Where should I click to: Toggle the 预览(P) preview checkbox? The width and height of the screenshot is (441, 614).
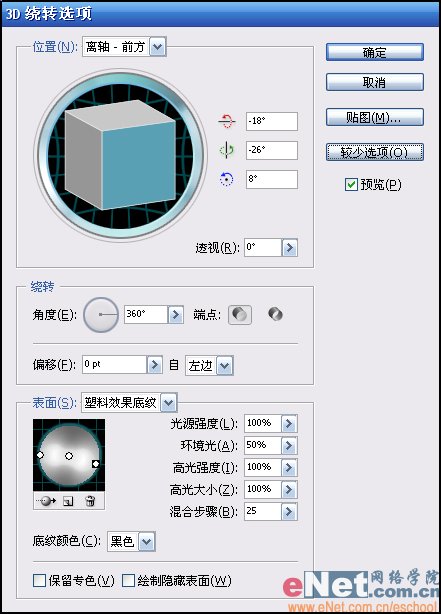351,184
